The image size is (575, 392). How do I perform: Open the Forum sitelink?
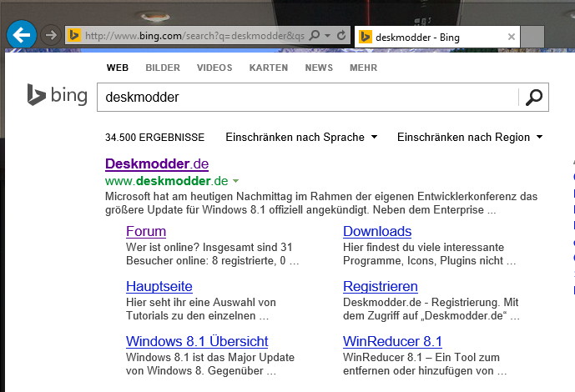pyautogui.click(x=146, y=232)
